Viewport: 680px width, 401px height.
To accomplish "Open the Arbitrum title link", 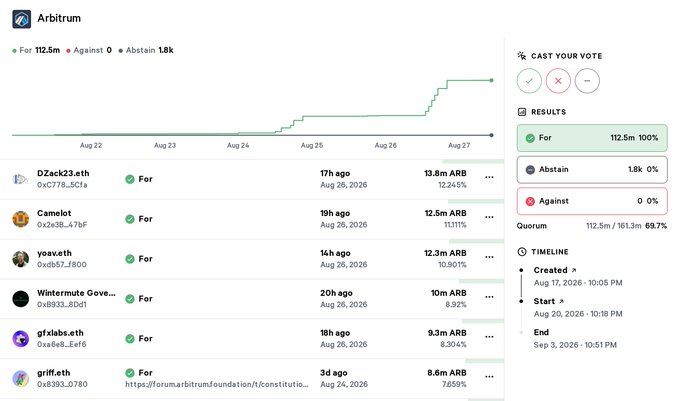I will (x=59, y=18).
